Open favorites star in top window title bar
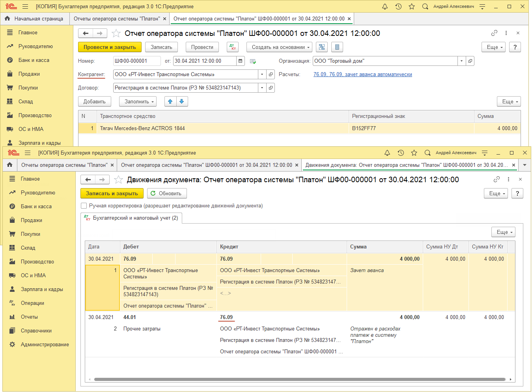This screenshot has height=392, width=532. tap(412, 6)
